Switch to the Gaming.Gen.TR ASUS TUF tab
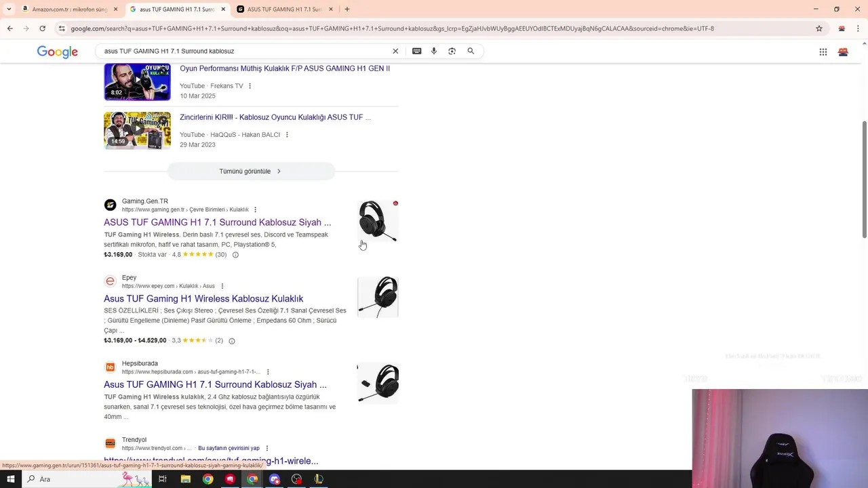868x488 pixels. pyautogui.click(x=285, y=9)
